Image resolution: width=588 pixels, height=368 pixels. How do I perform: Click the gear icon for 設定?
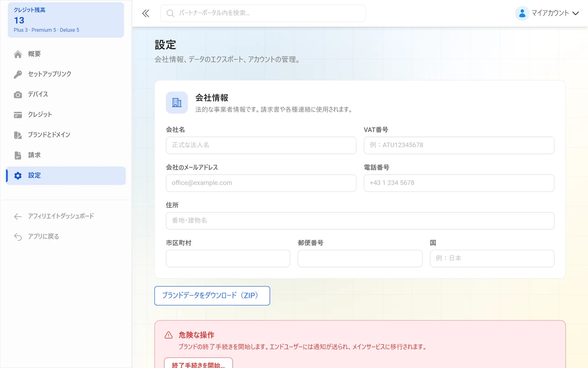pyautogui.click(x=18, y=176)
